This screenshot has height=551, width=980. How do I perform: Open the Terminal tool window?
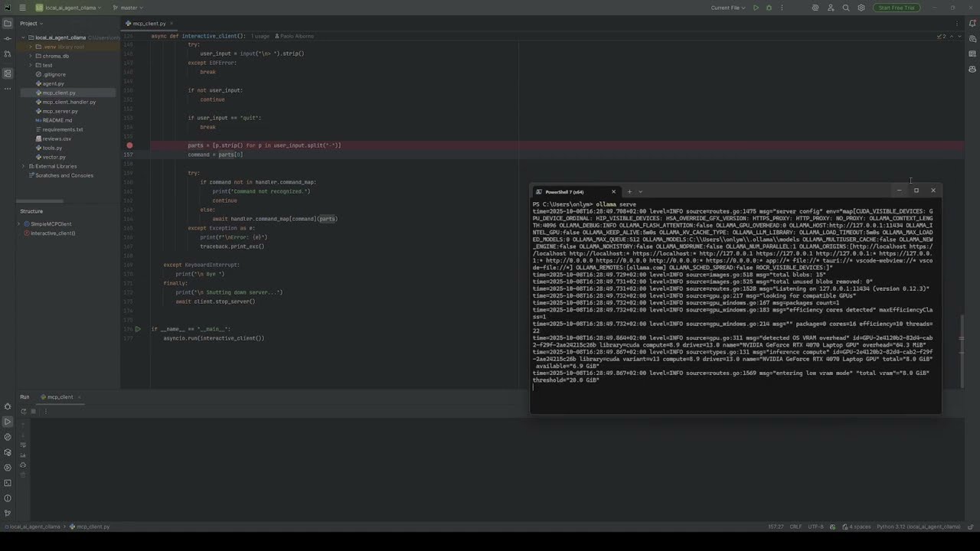click(8, 483)
